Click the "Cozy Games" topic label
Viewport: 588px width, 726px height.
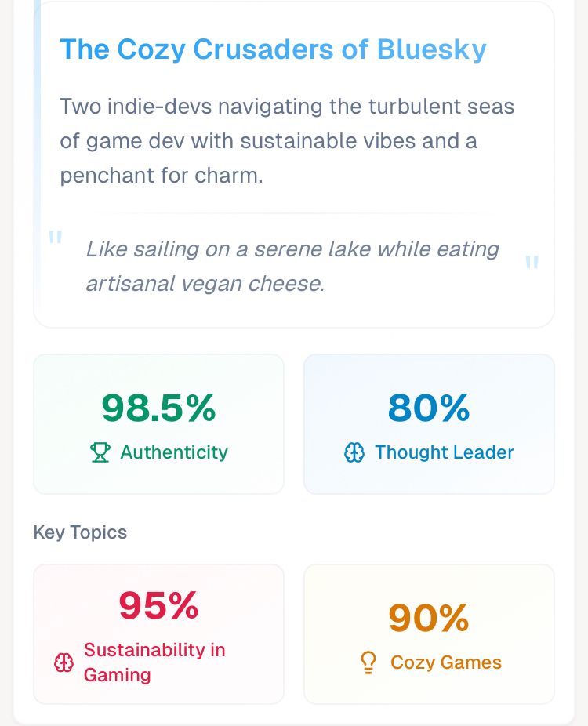445,662
